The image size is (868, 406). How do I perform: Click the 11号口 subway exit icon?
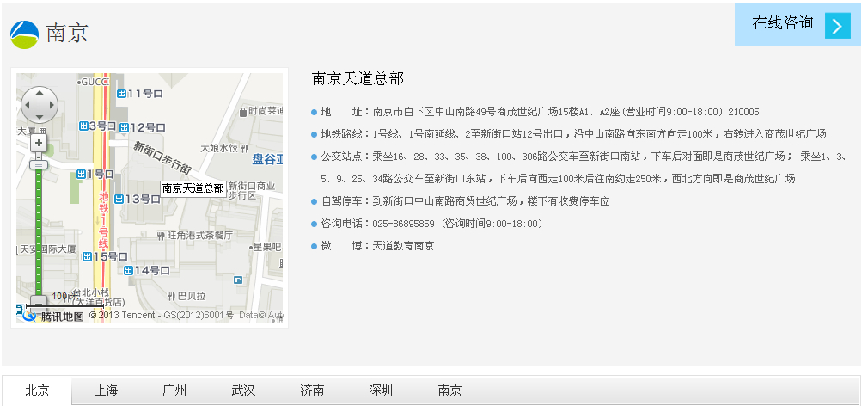[122, 93]
